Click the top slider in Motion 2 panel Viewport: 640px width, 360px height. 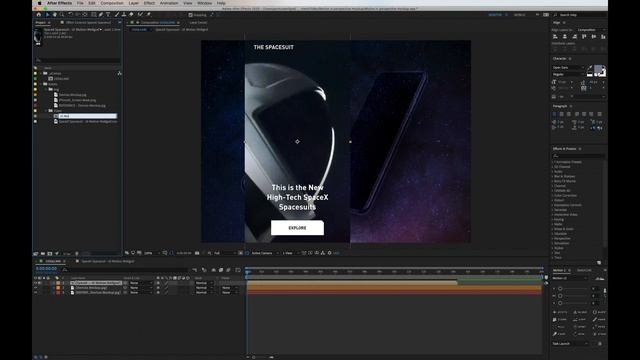pyautogui.click(x=560, y=289)
